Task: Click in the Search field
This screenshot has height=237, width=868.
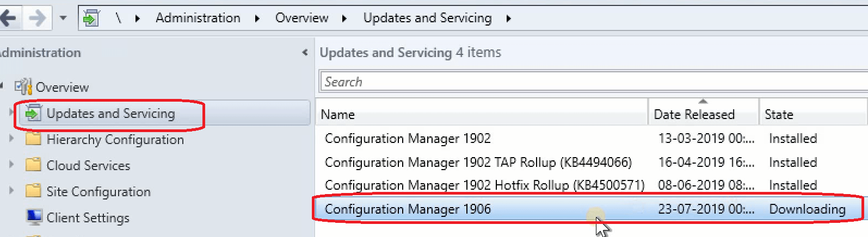Action: (594, 82)
